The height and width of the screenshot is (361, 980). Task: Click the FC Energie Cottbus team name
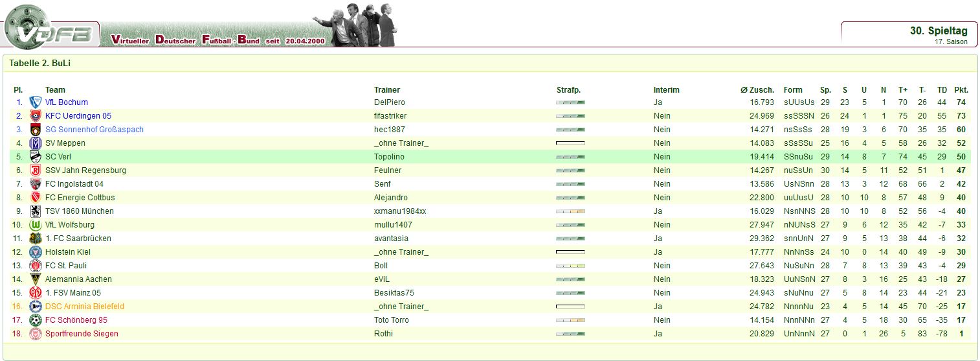(x=80, y=198)
